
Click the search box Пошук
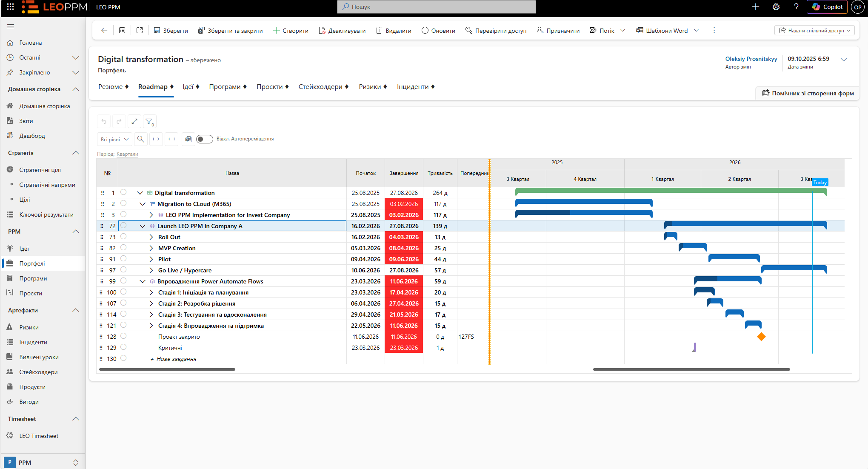click(437, 7)
